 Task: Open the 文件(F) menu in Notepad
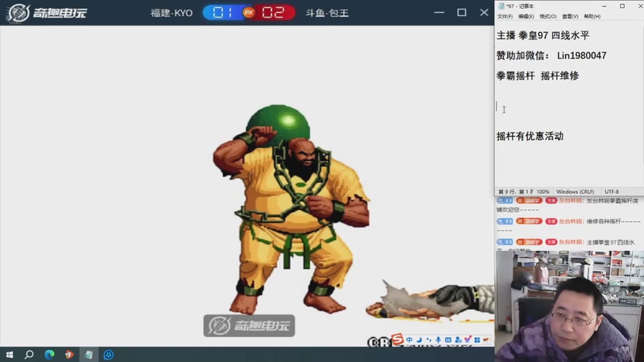(x=505, y=16)
